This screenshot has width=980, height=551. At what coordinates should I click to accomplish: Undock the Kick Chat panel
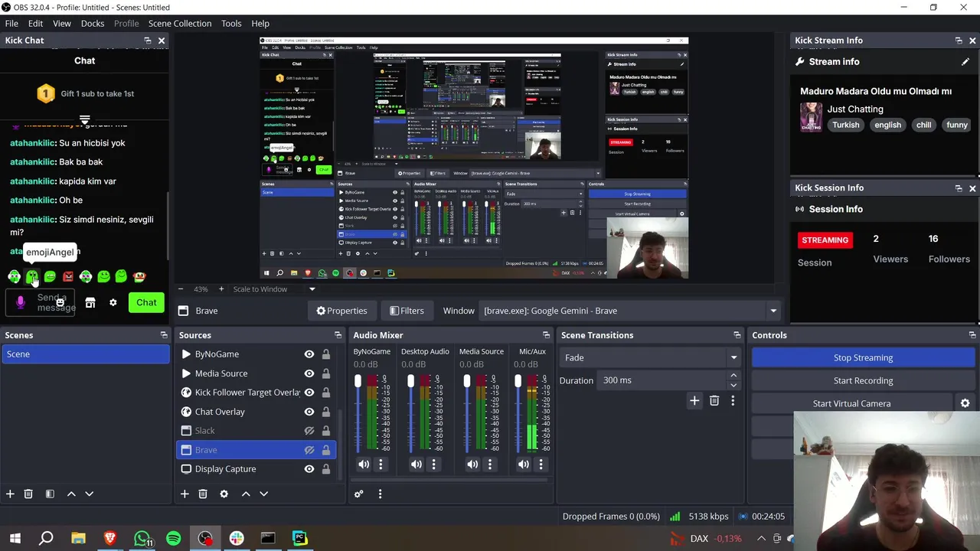147,41
